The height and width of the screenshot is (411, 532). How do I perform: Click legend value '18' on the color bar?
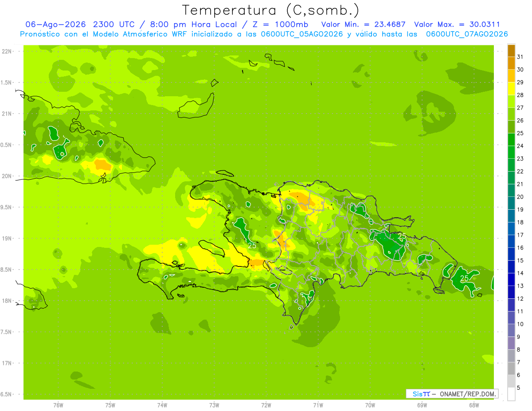tap(521, 222)
